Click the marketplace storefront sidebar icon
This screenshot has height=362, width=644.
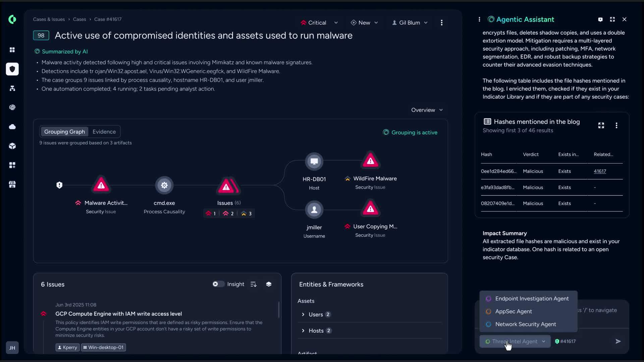[x=12, y=184]
